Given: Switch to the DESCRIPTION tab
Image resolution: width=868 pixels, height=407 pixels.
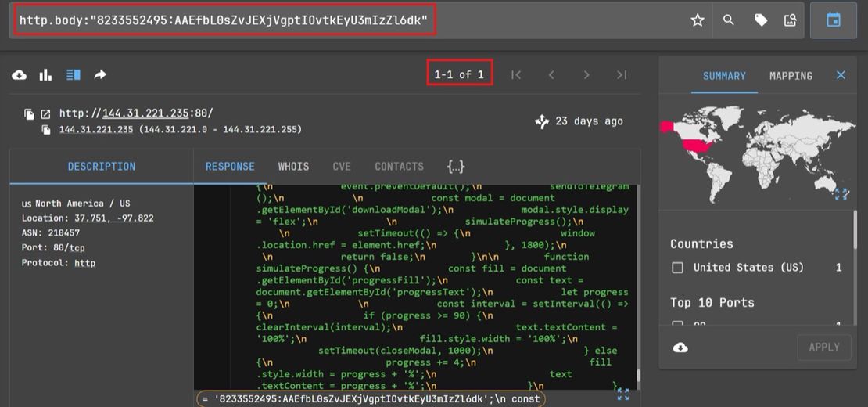Looking at the screenshot, I should [102, 166].
